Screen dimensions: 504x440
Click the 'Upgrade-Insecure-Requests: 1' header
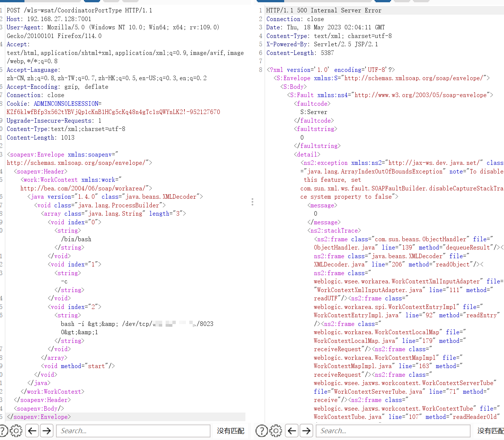(x=54, y=121)
